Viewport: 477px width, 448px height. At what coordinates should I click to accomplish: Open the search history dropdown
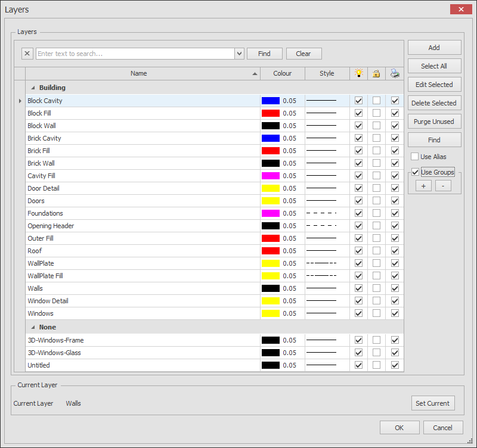pos(239,54)
